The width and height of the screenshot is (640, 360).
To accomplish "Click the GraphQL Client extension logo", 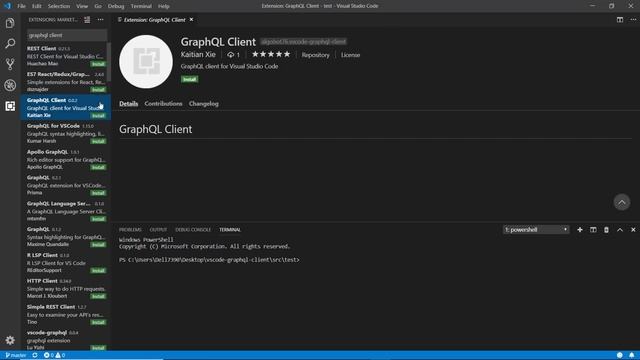I will click(x=146, y=62).
